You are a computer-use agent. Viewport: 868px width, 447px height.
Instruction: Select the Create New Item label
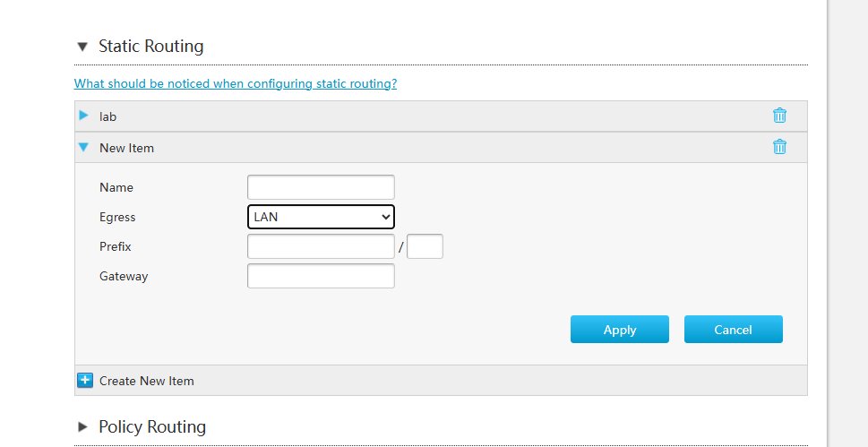tap(147, 381)
